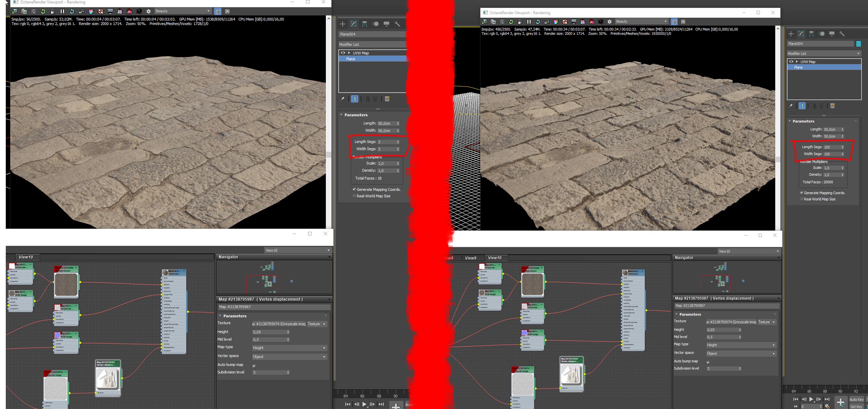Toggle UVW Map eye visibility in right panel
Image resolution: width=868 pixels, height=409 pixels.
(791, 62)
